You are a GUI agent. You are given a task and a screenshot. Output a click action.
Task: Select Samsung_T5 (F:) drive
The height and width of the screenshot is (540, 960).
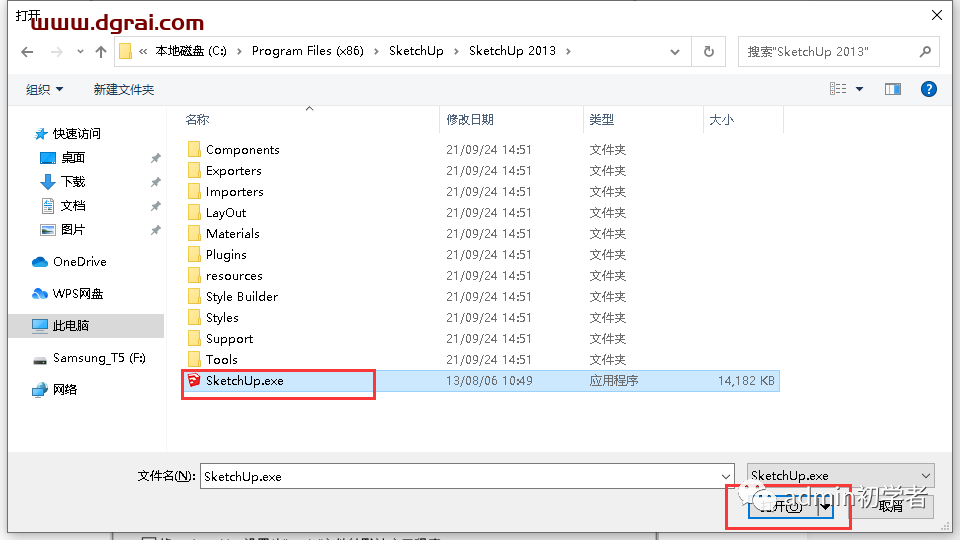(99, 358)
